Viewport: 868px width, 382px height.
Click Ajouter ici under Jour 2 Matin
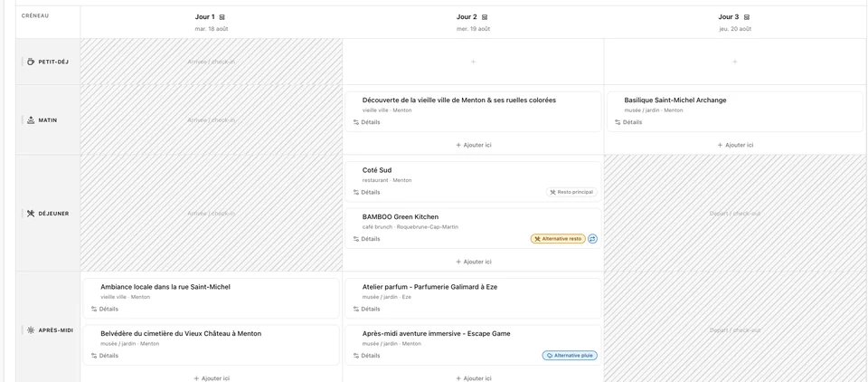pos(473,145)
